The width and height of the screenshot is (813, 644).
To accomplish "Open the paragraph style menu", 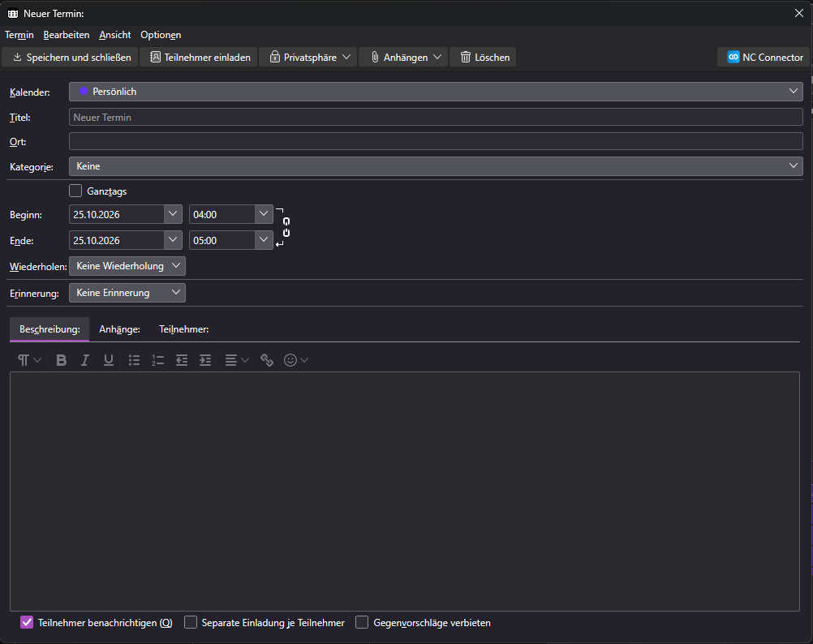I will point(29,360).
